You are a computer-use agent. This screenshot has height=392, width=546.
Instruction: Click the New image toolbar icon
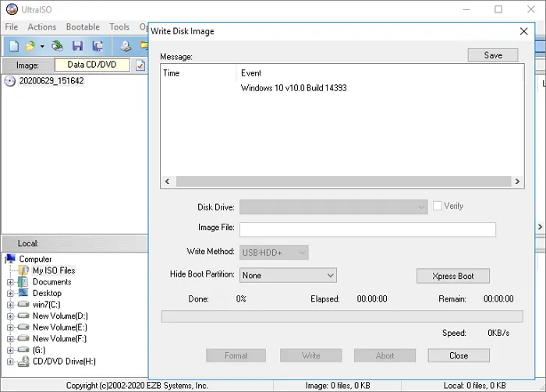point(13,47)
